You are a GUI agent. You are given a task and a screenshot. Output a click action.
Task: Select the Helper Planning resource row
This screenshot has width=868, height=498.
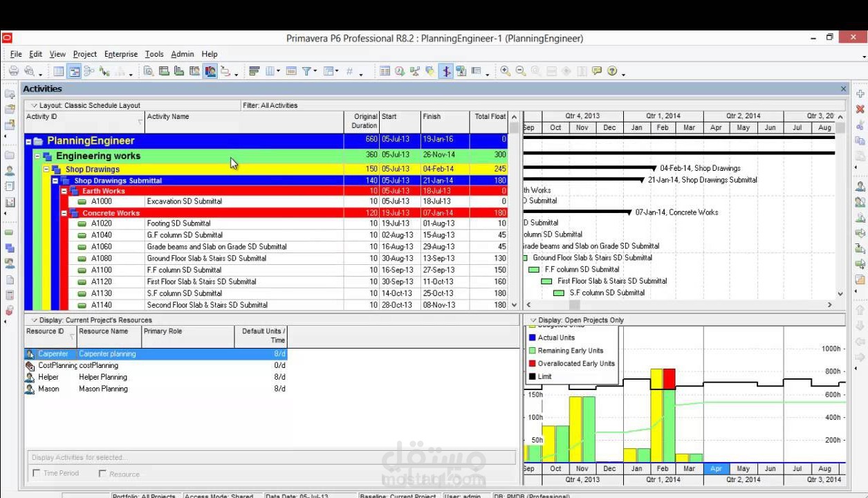156,377
